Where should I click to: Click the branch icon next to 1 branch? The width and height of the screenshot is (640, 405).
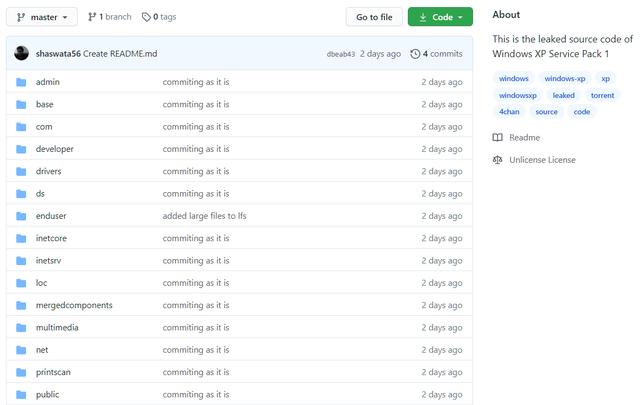point(92,17)
